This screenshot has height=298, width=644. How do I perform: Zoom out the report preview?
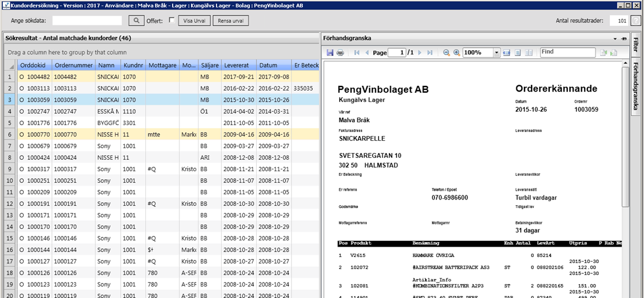447,52
